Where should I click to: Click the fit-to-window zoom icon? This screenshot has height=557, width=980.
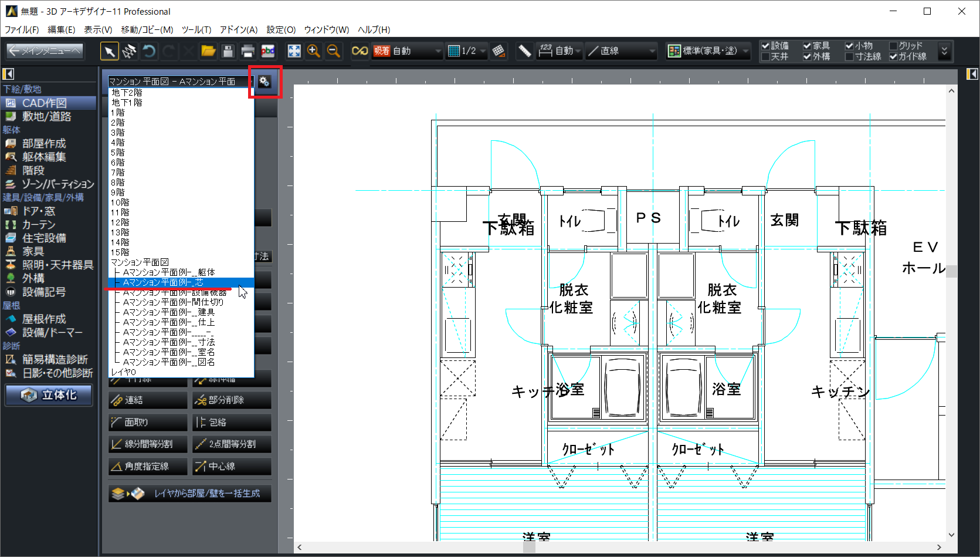pyautogui.click(x=294, y=52)
